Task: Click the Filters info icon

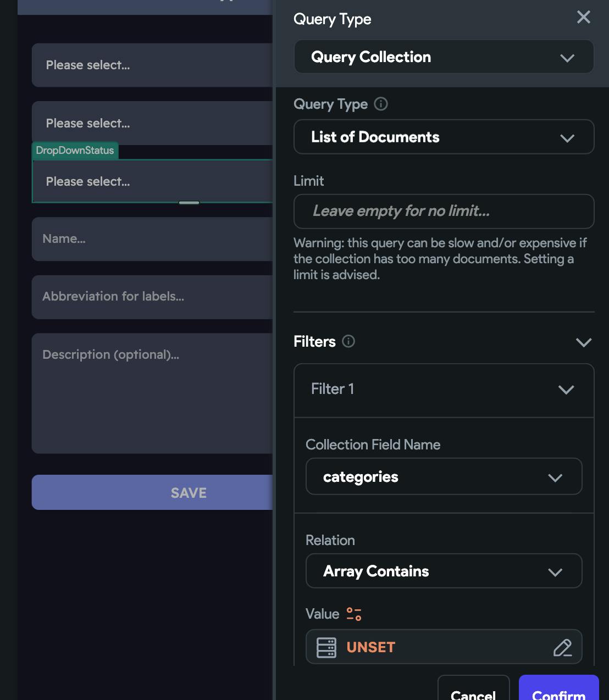Action: [x=348, y=341]
